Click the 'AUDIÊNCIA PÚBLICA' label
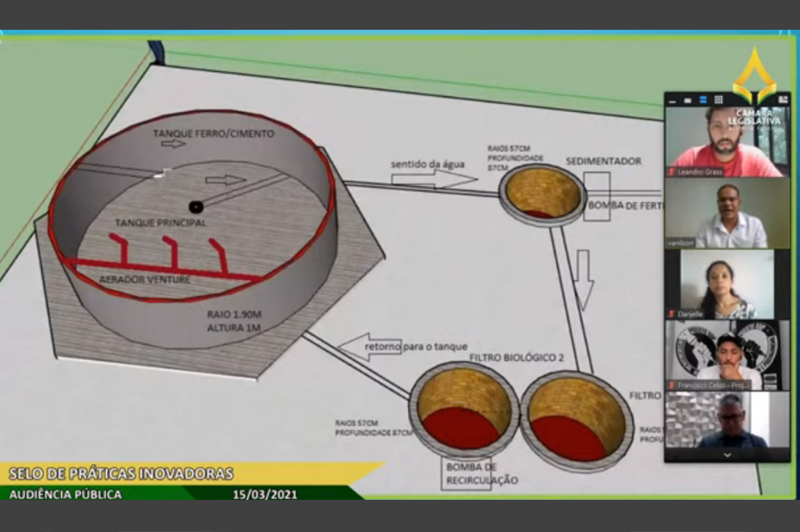 pos(65,494)
